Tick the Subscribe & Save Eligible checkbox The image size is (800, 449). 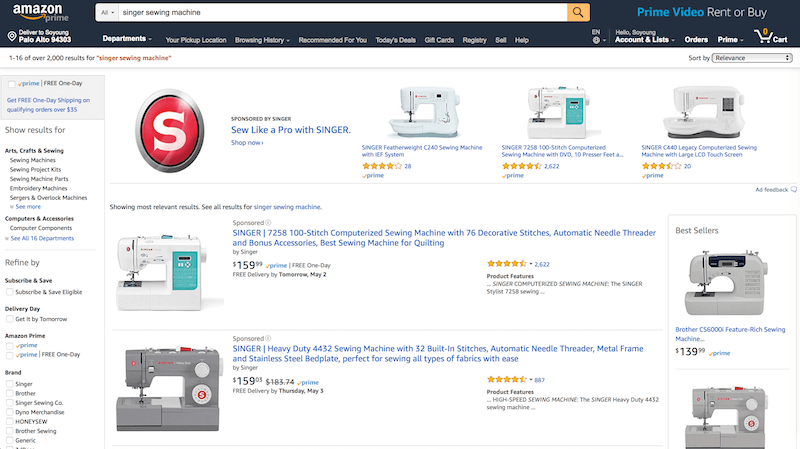(x=10, y=292)
